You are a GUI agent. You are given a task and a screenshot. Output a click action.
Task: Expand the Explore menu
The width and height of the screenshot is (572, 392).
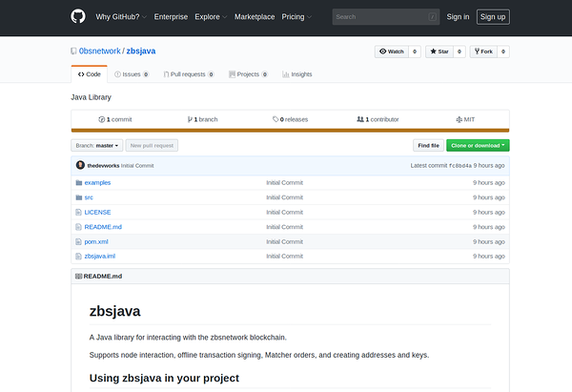pos(211,17)
